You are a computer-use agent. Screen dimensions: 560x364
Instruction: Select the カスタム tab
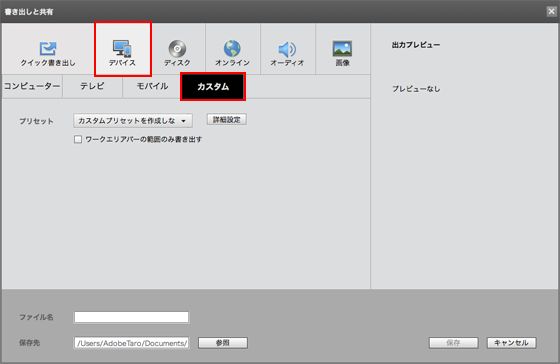(213, 86)
